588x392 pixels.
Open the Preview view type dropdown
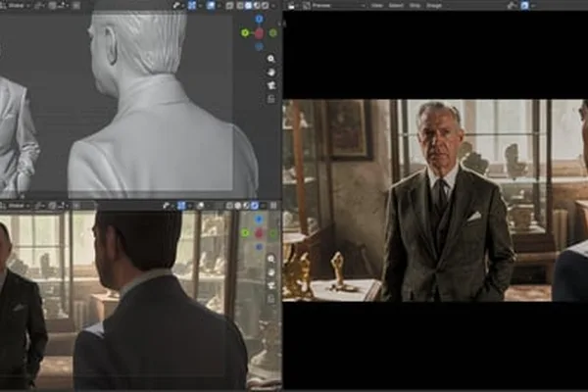tap(334, 6)
